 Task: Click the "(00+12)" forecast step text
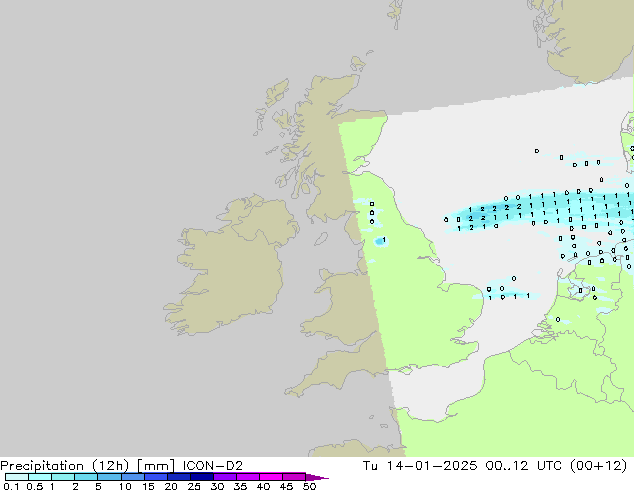coord(598,466)
